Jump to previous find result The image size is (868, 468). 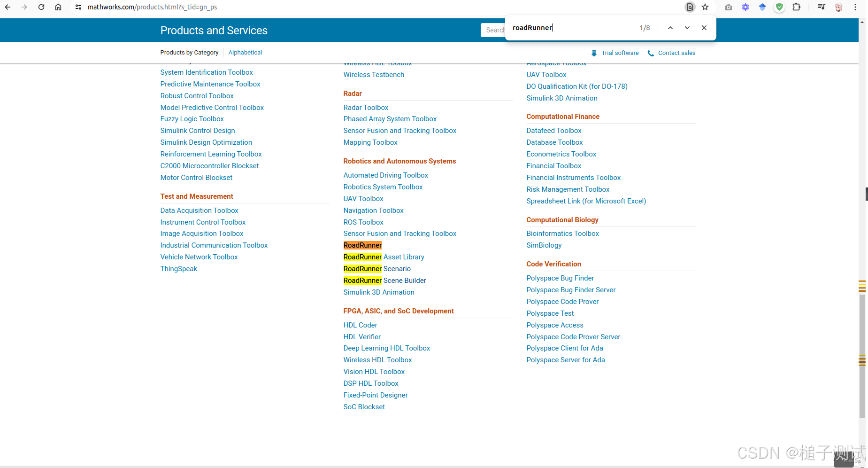[x=670, y=28]
